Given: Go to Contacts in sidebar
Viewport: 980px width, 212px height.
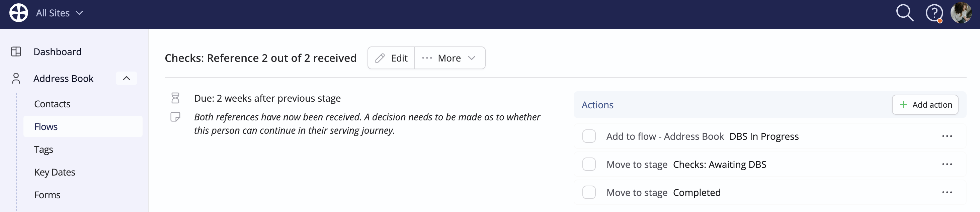Looking at the screenshot, I should (52, 104).
